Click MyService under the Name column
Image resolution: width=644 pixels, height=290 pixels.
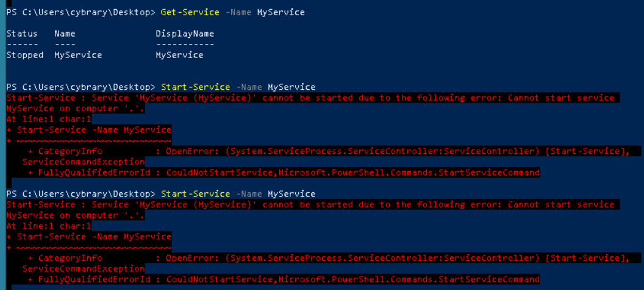coord(78,55)
